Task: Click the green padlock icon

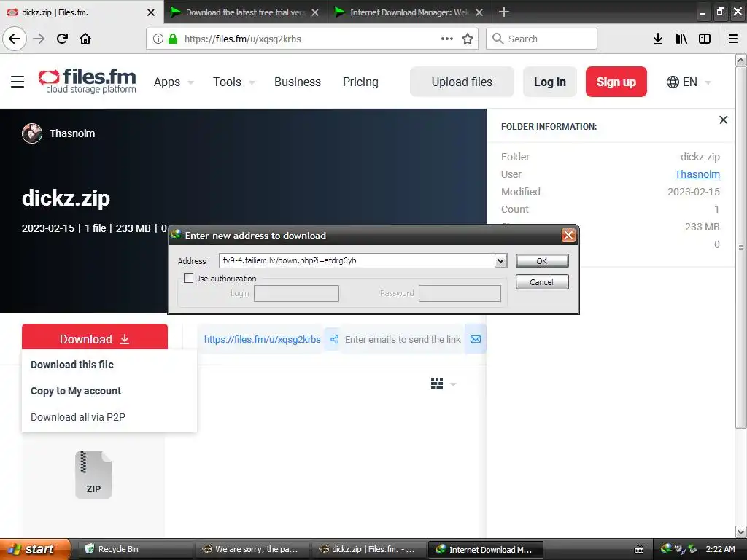Action: click(173, 39)
